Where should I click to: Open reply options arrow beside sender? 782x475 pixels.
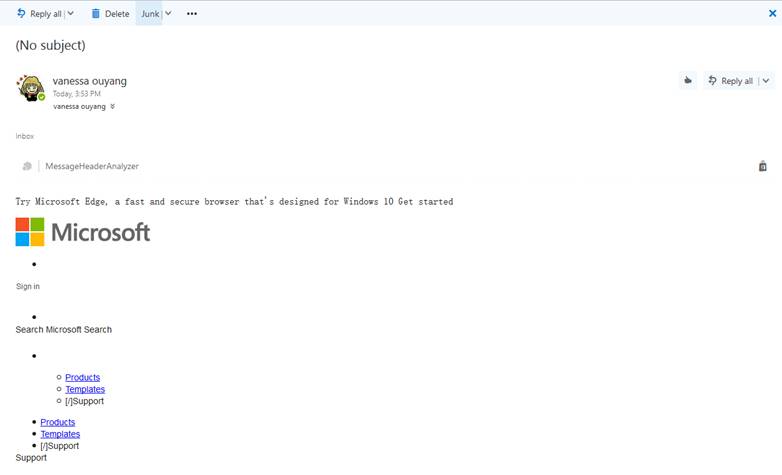766,80
